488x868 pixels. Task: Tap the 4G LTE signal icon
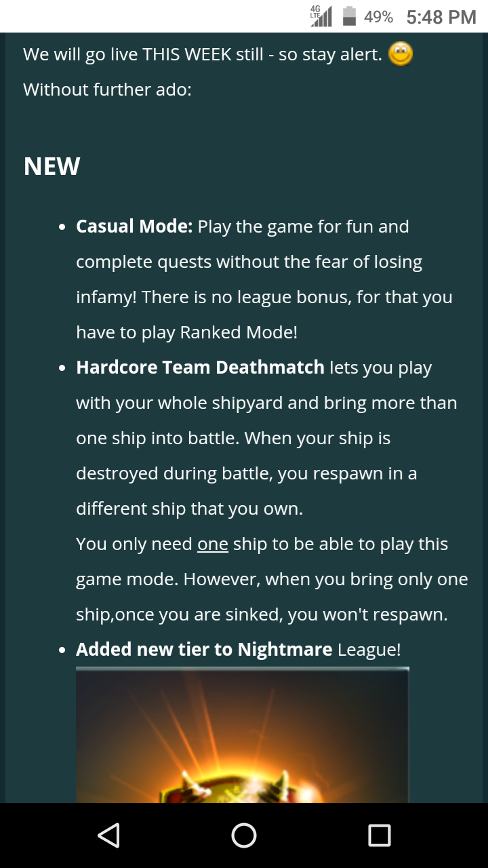coord(321,16)
